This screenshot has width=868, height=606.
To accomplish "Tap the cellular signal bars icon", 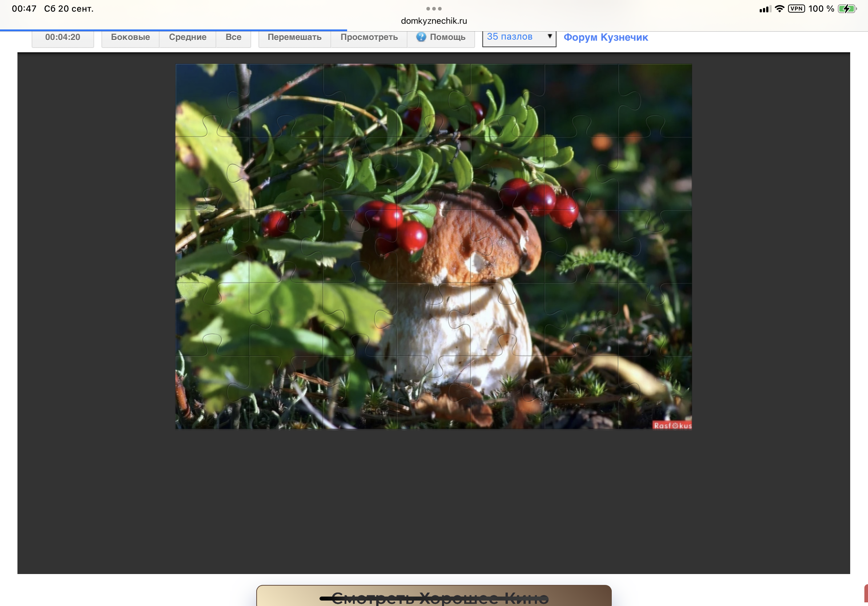I will (x=765, y=9).
